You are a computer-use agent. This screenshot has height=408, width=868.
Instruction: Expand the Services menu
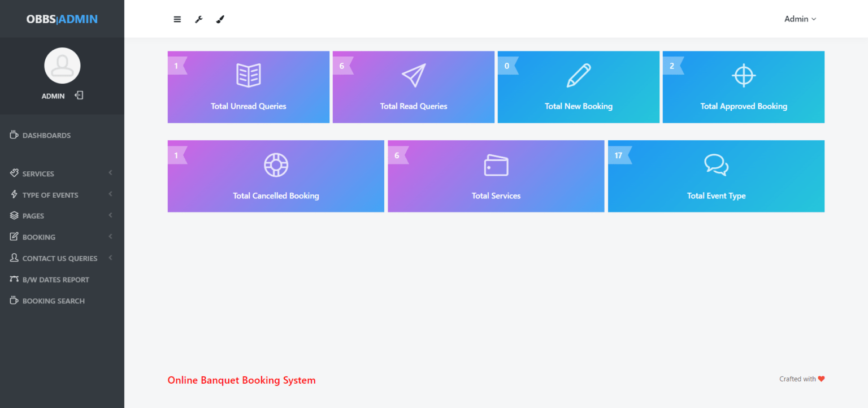tap(38, 173)
